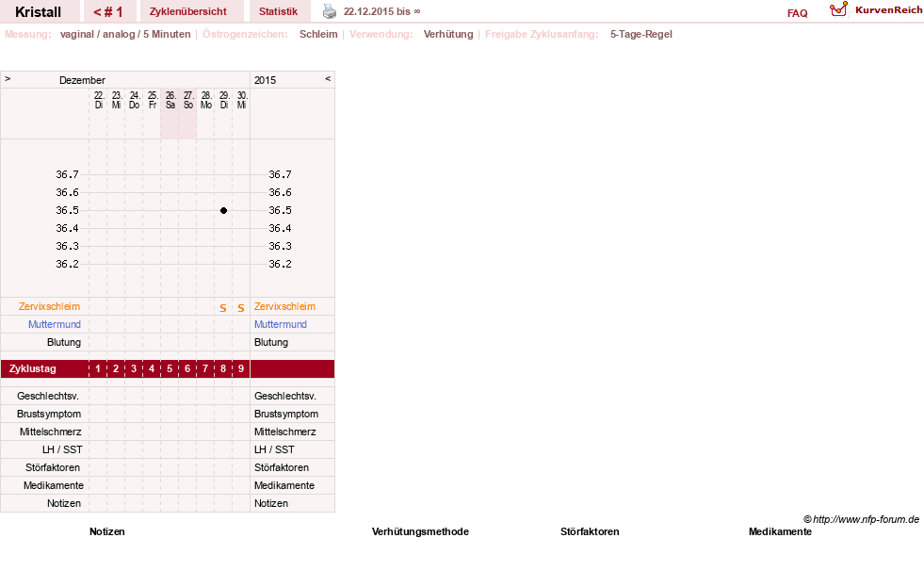Click the right Zervixschleim label
Image resolution: width=924 pixels, height=587 pixels.
click(284, 306)
